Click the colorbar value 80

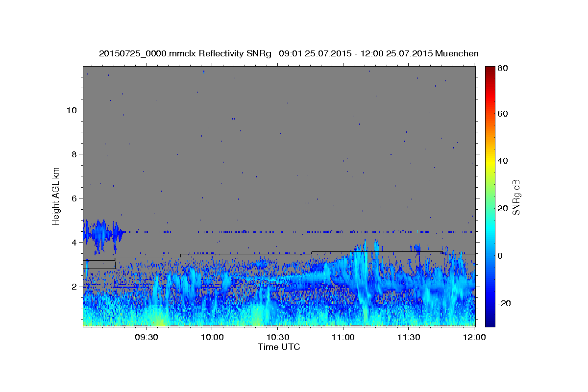coord(504,69)
